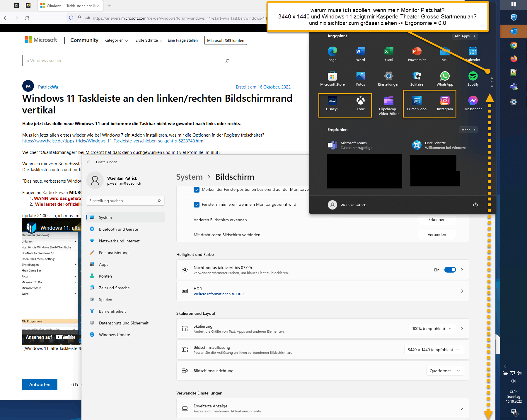
Task: Show hidden tray icons chevron in taskbar
Action: pos(505,366)
